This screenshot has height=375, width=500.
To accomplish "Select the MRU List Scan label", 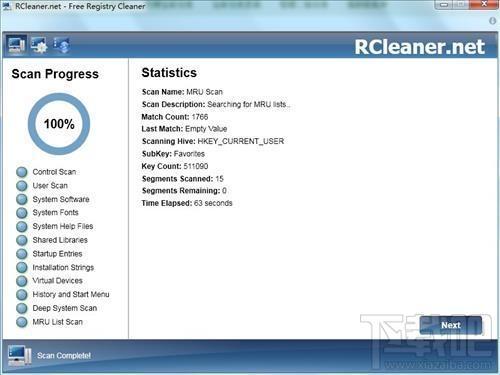I will 57,322.
